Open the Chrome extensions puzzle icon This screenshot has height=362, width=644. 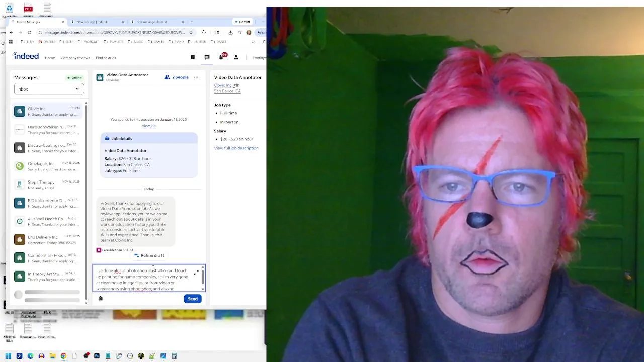click(x=204, y=32)
